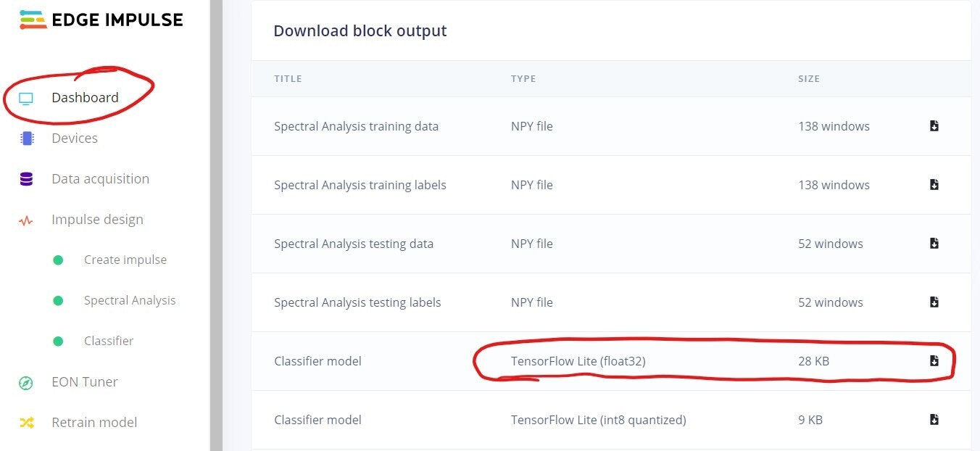980x451 pixels.
Task: Click the Impulse design pulse icon
Action: click(26, 220)
